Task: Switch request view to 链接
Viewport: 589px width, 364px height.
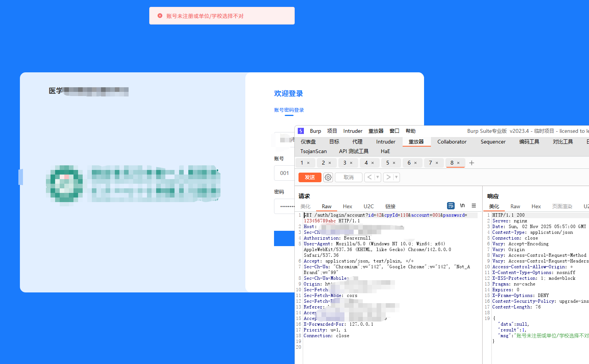Action: pyautogui.click(x=390, y=206)
